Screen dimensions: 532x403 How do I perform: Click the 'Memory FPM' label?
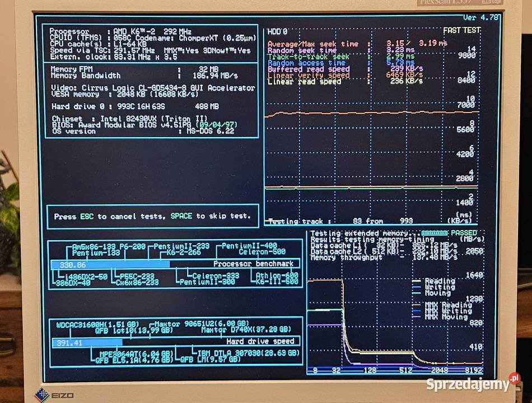pyautogui.click(x=72, y=69)
